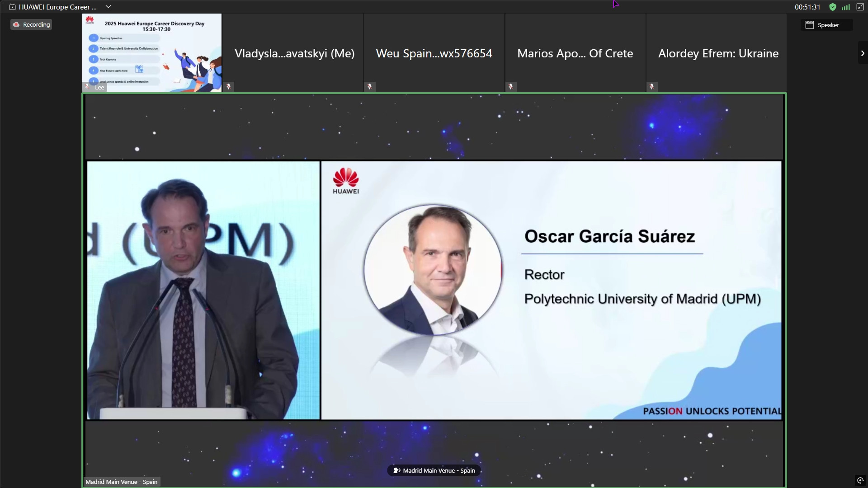The image size is (868, 488).
Task: Check the network signal strength bars
Action: [x=846, y=7]
